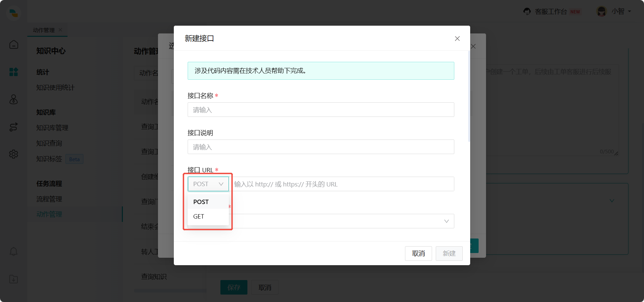644x302 pixels.
Task: Close the 动作管理 tab
Action: 60,30
